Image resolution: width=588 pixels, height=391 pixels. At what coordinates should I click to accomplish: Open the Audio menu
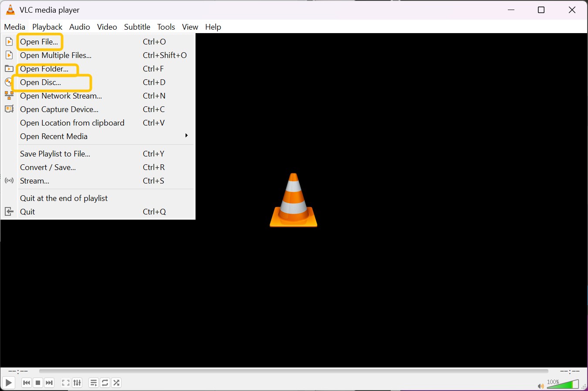[80, 27]
